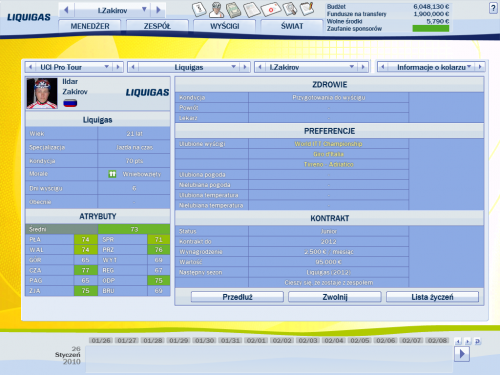The width and height of the screenshot is (500, 375).
Task: Click the question mark help icon
Action: (493, 8)
